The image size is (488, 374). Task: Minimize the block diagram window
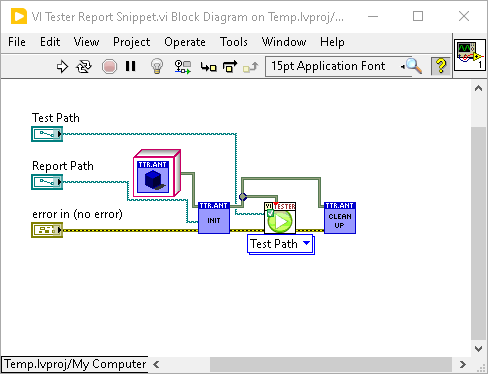(373, 16)
